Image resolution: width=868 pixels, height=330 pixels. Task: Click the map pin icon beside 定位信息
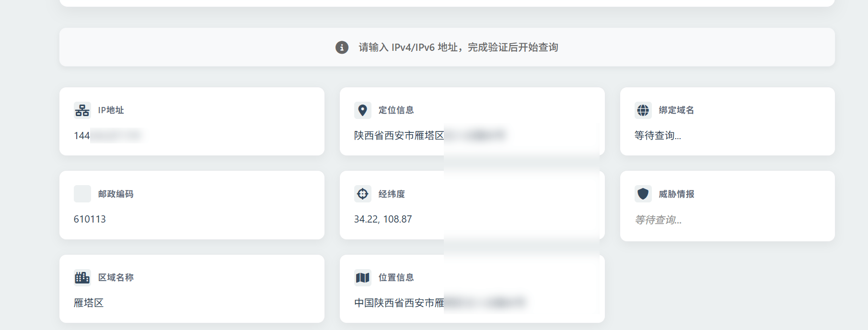[363, 110]
